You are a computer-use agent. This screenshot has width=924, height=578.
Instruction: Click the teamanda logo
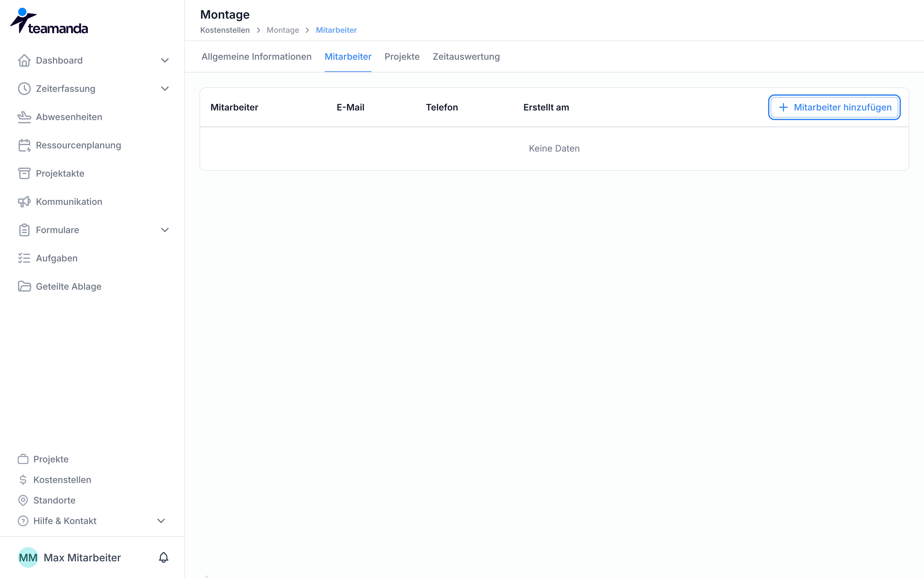[49, 21]
